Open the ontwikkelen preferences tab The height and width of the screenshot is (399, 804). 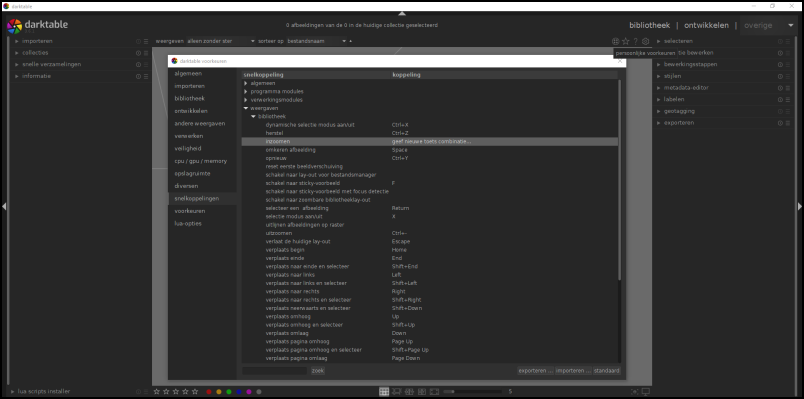[203, 111]
